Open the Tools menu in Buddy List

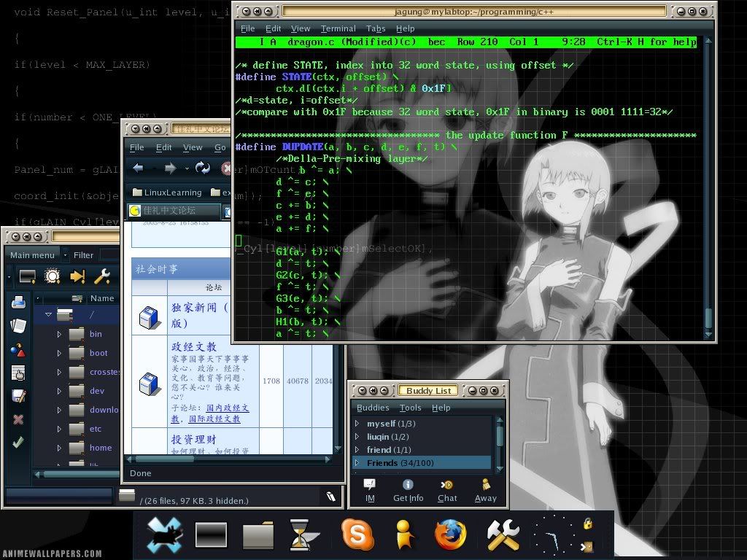(410, 408)
